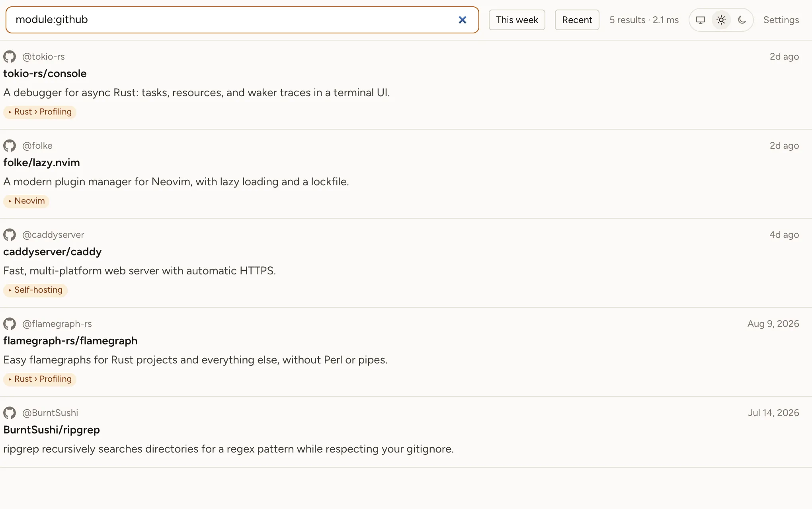Image resolution: width=812 pixels, height=509 pixels.
Task: Click the 5 results · 2.1 ms status
Action: coord(644,20)
